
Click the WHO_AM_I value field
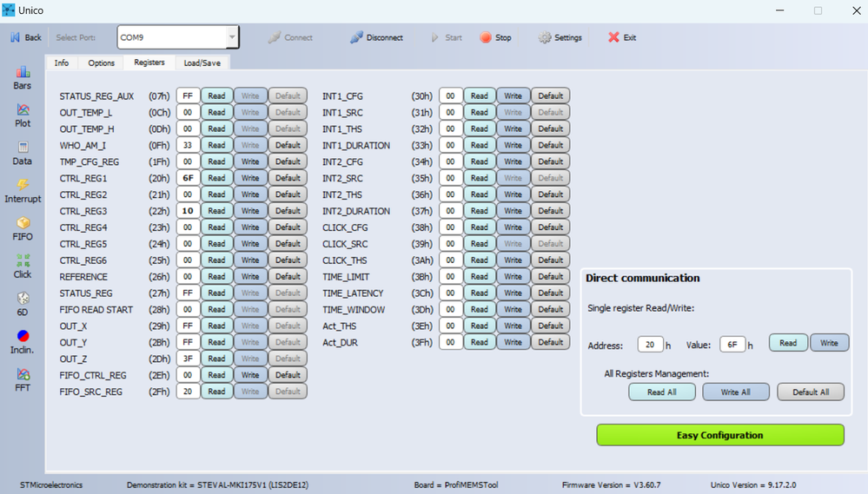189,145
